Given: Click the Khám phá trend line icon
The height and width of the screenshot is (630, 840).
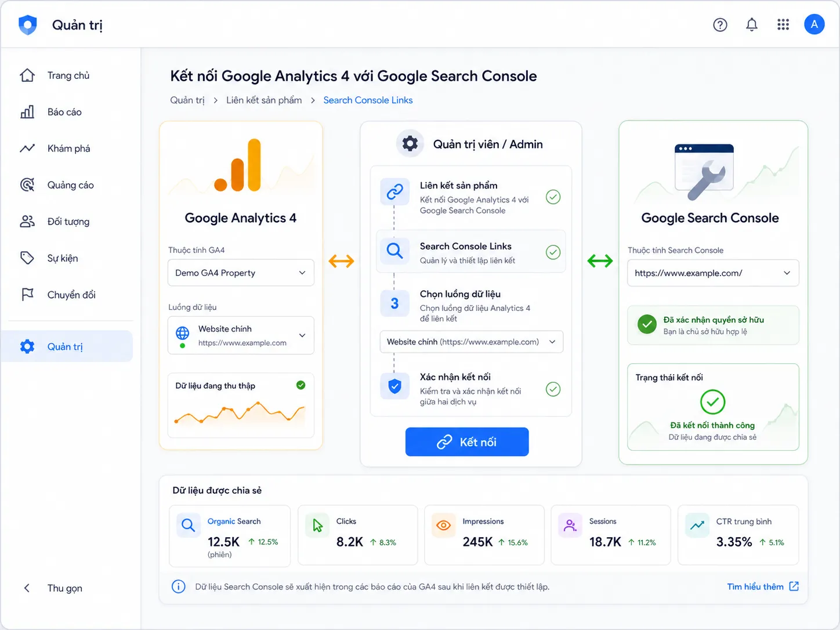Looking at the screenshot, I should (x=27, y=149).
